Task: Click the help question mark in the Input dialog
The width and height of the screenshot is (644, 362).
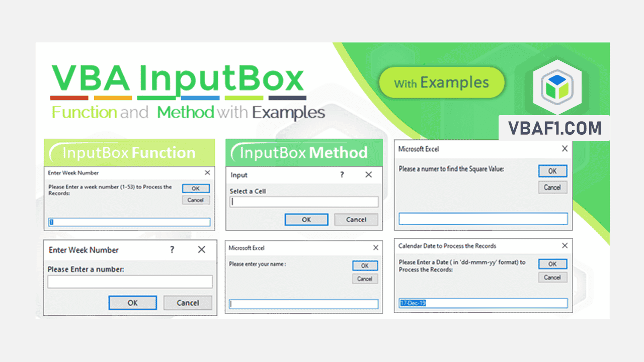Action: (342, 174)
